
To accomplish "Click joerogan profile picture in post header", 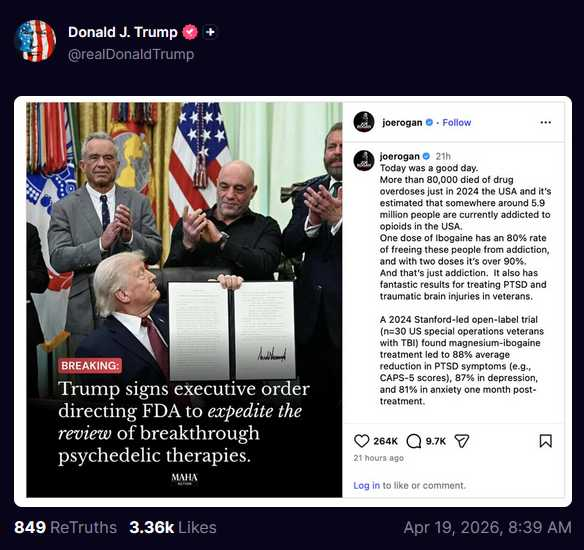I will (364, 121).
